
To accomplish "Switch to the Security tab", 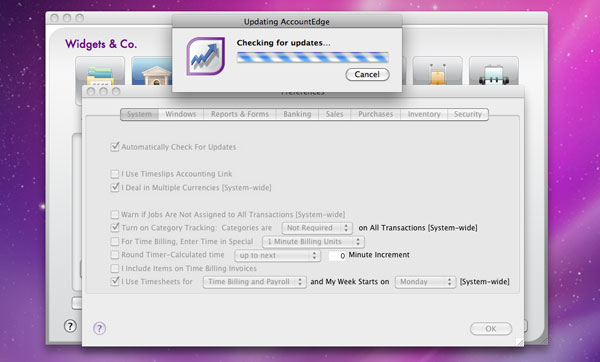I will [x=468, y=114].
